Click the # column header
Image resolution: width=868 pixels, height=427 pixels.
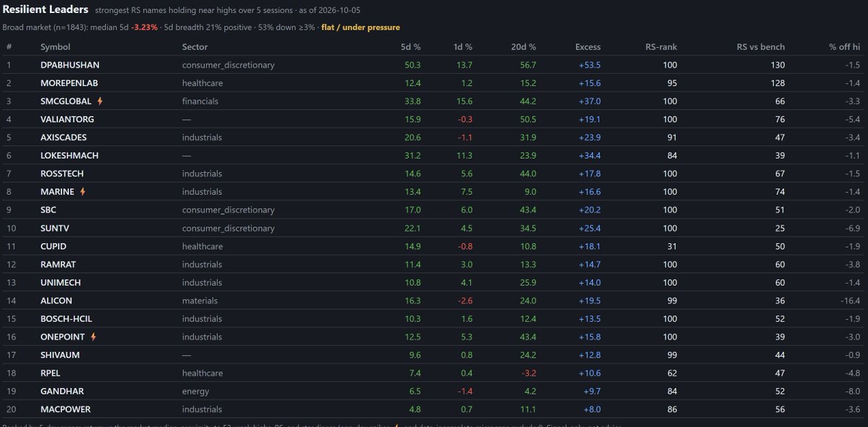pyautogui.click(x=9, y=47)
